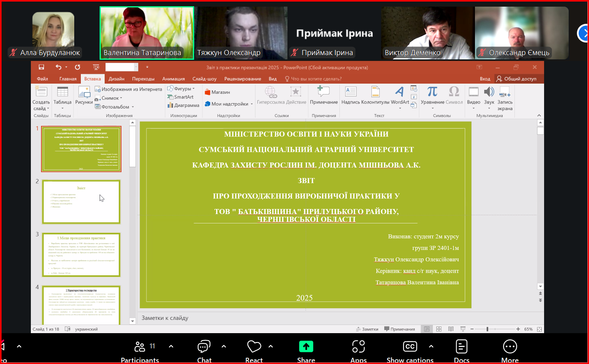Toggle Заметки notes pane in status bar
This screenshot has height=364, width=589.
point(367,329)
